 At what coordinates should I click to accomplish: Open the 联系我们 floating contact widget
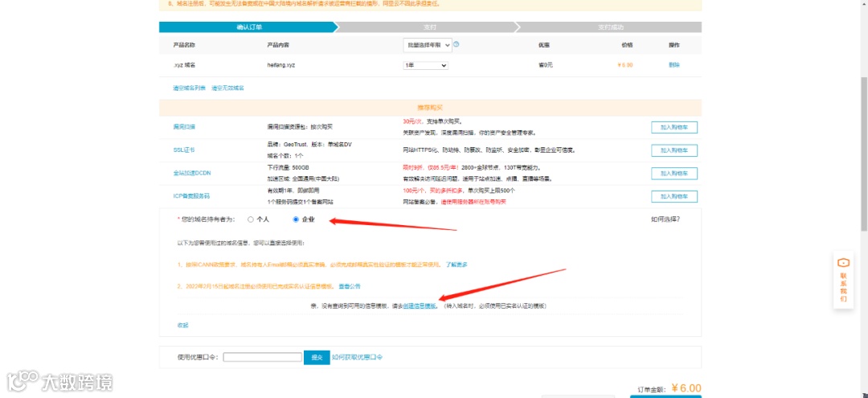pos(843,280)
